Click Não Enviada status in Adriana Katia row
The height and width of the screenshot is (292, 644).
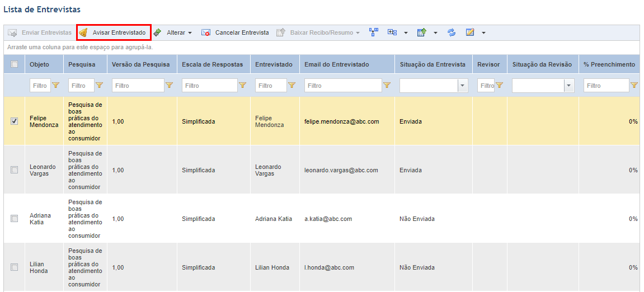click(417, 219)
